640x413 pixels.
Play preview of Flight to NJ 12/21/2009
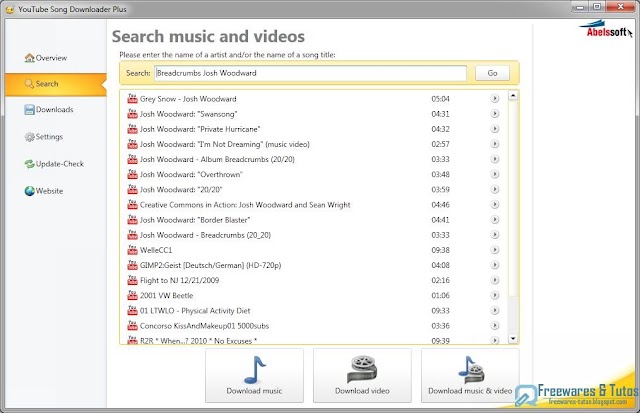495,280
